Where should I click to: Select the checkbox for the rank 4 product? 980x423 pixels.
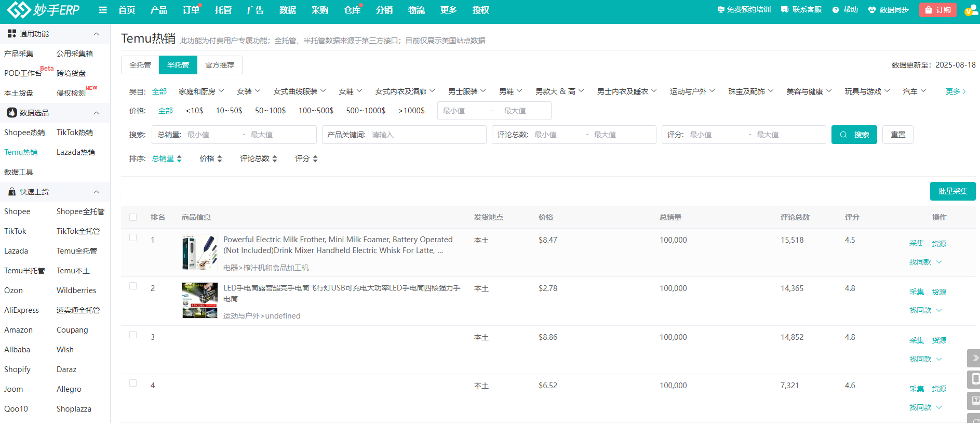(133, 383)
